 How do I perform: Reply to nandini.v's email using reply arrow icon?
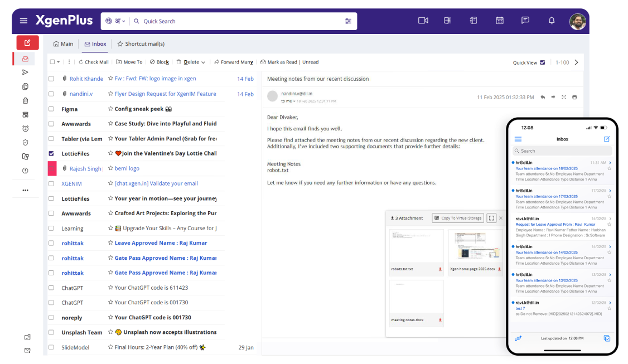(x=542, y=96)
